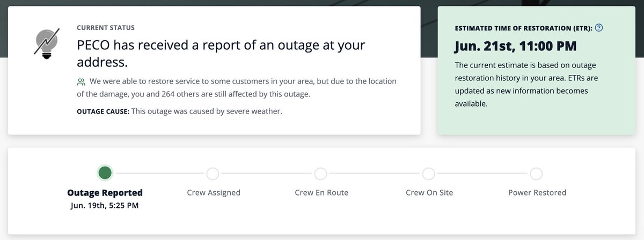
Task: Select the Crew On Site progress marker
Action: 428,174
